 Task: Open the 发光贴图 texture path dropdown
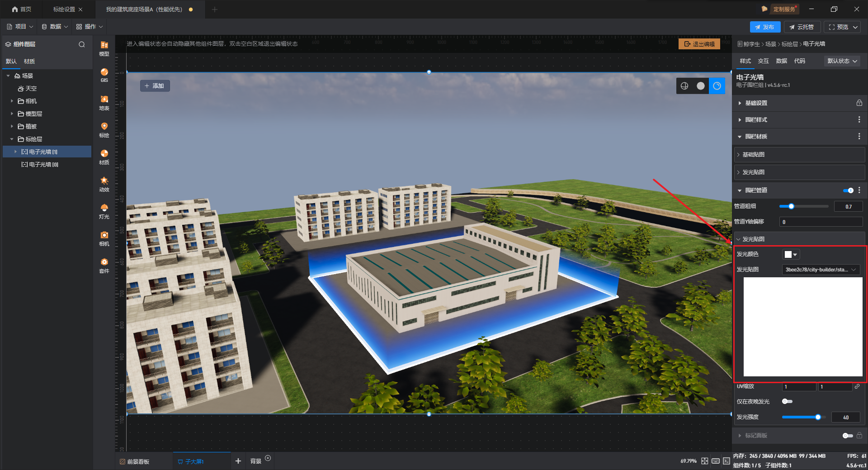[821, 270]
